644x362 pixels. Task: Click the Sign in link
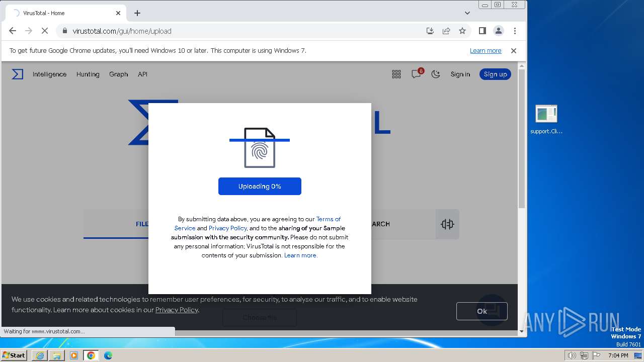[460, 74]
